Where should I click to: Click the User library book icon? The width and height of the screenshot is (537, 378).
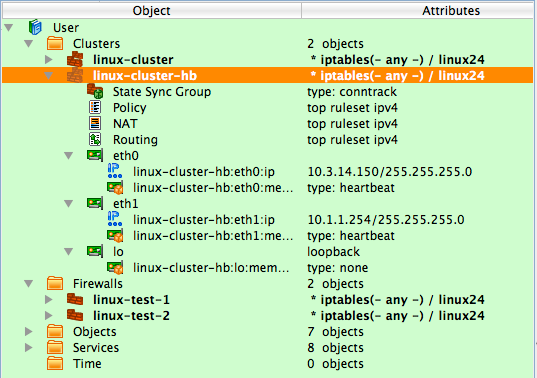(35, 27)
